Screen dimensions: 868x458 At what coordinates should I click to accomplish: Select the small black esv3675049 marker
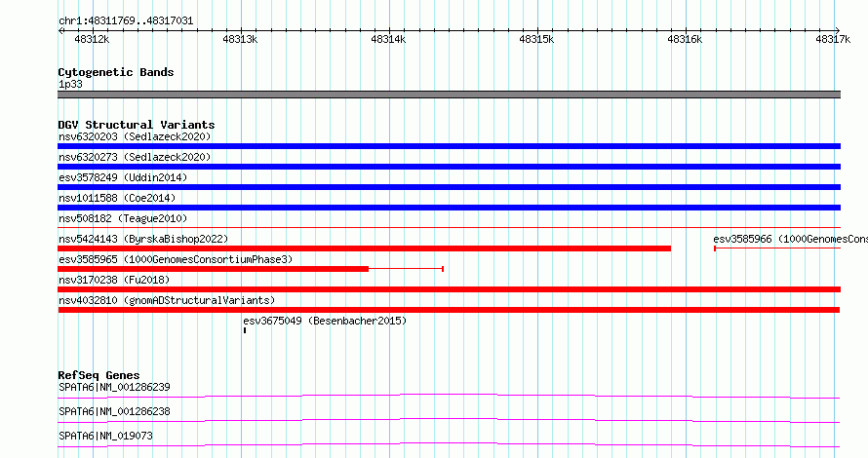(x=245, y=330)
